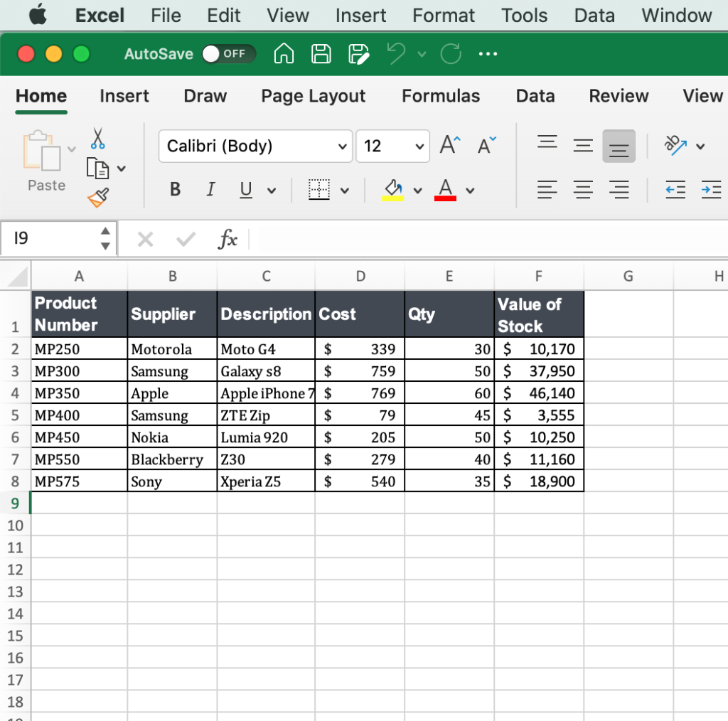Toggle Underline formatting

[246, 189]
